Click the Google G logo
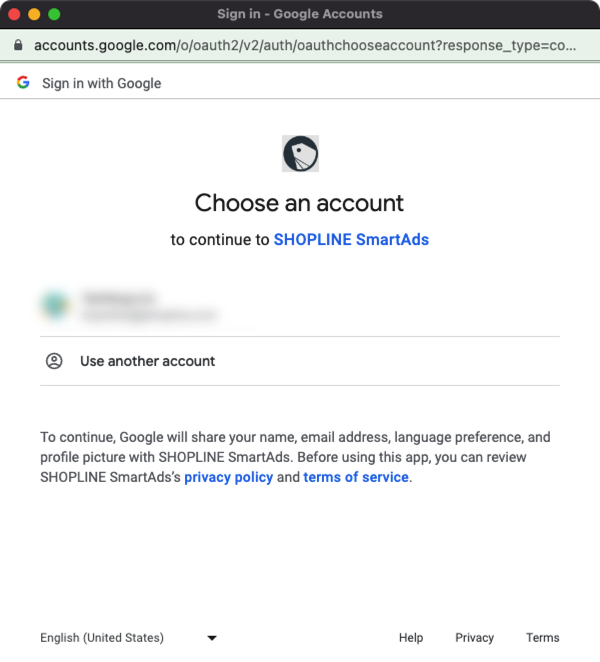 [x=23, y=83]
